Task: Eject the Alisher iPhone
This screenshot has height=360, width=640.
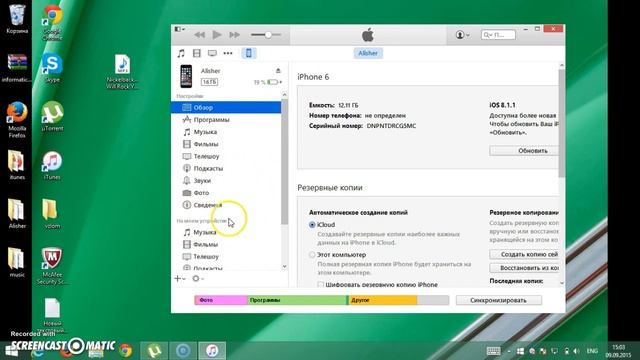Action: (x=278, y=71)
